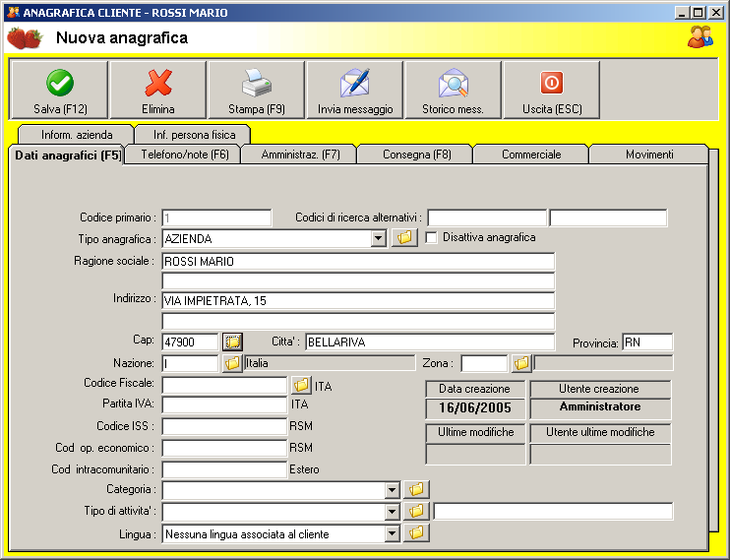
Task: Click the first Codici di ricerca alternativi field
Action: pyautogui.click(x=487, y=218)
